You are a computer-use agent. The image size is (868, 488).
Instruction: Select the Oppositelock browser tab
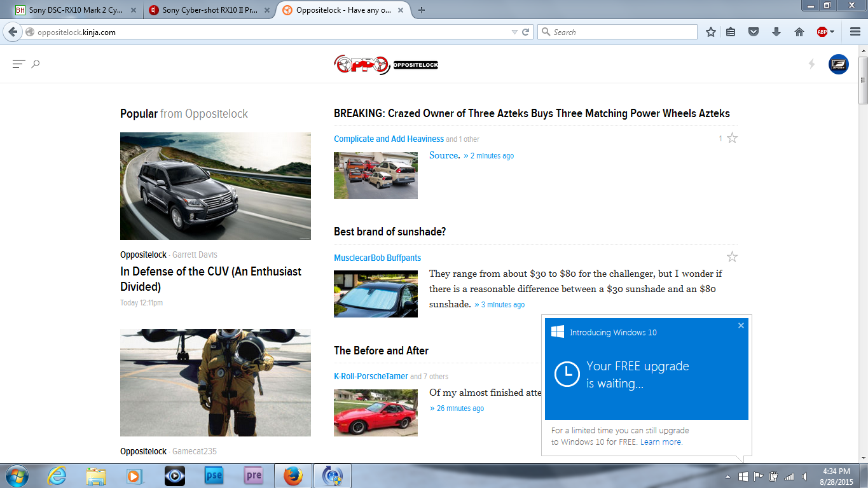click(344, 10)
